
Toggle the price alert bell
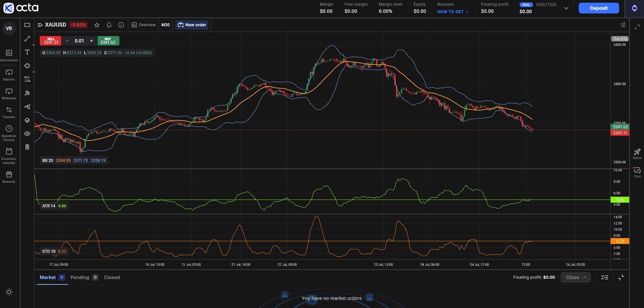point(109,25)
